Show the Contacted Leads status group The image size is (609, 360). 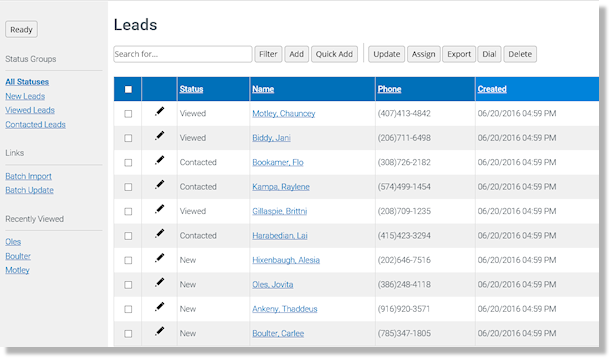point(35,125)
